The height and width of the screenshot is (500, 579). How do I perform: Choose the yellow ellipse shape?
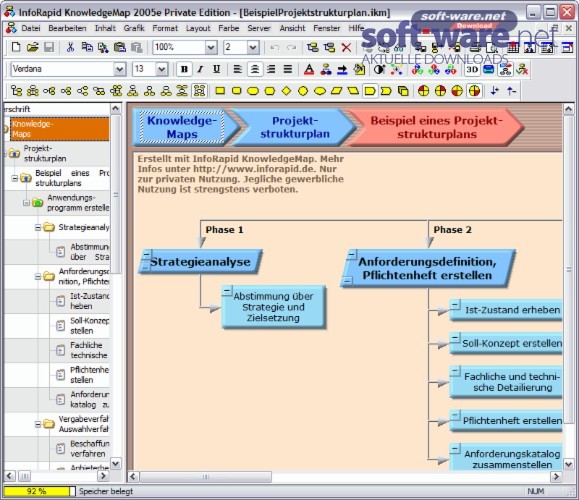(x=320, y=91)
